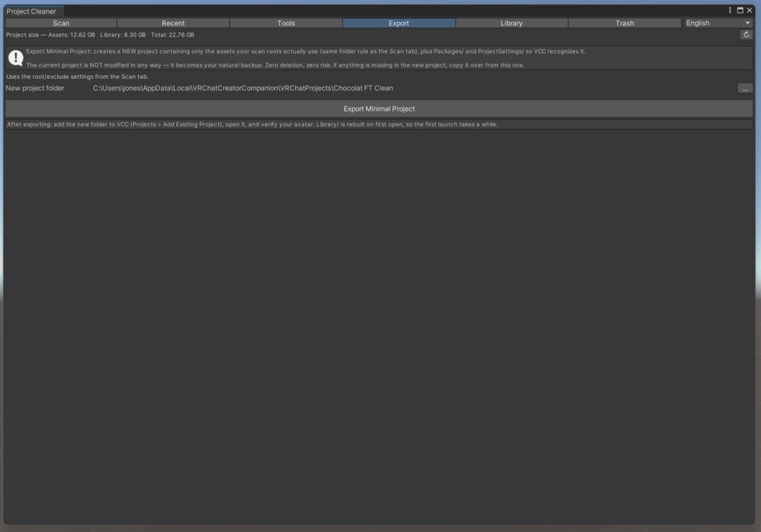Close the Project Cleaner window
761x532 pixels.
click(x=749, y=10)
